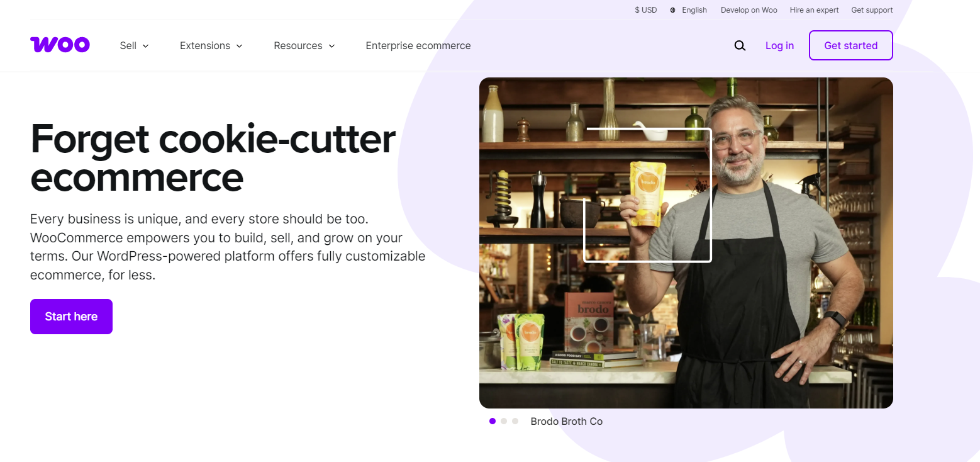The height and width of the screenshot is (462, 980).
Task: Select the third carousel dot
Action: [x=515, y=421]
